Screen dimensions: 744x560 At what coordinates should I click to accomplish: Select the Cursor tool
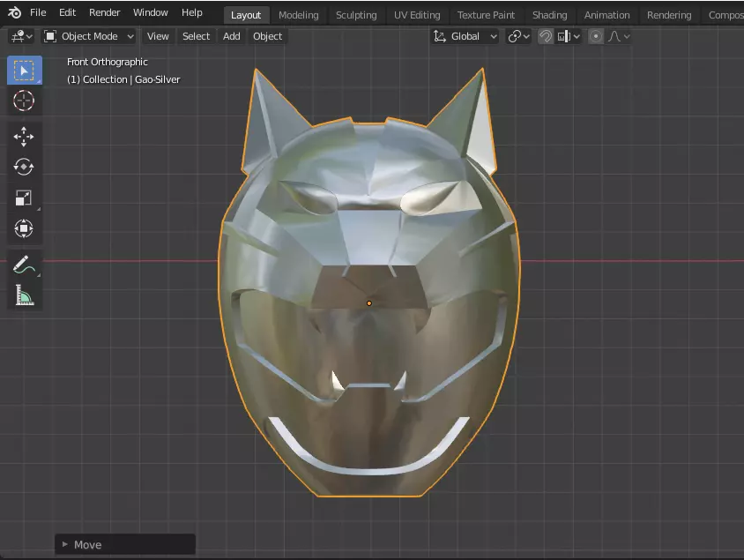[x=24, y=101]
